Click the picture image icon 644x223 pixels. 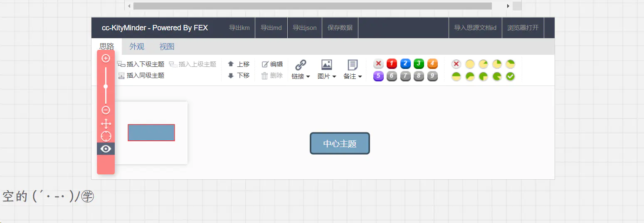pyautogui.click(x=327, y=65)
